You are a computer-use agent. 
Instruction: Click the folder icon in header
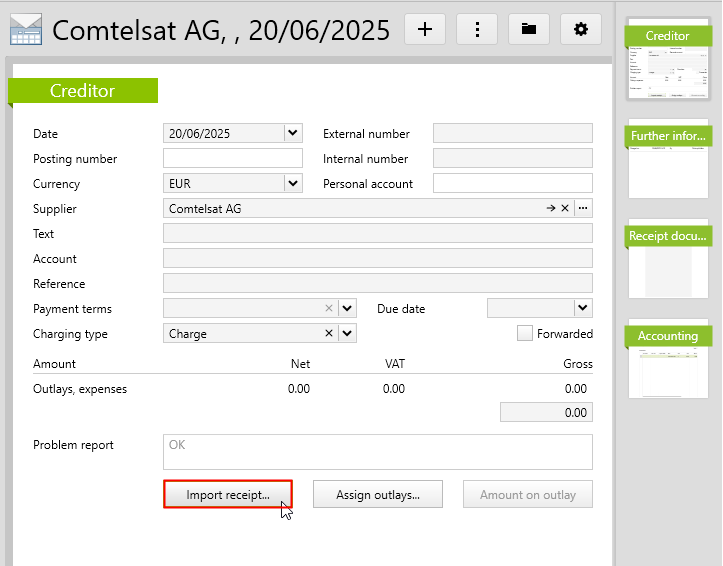(x=529, y=29)
